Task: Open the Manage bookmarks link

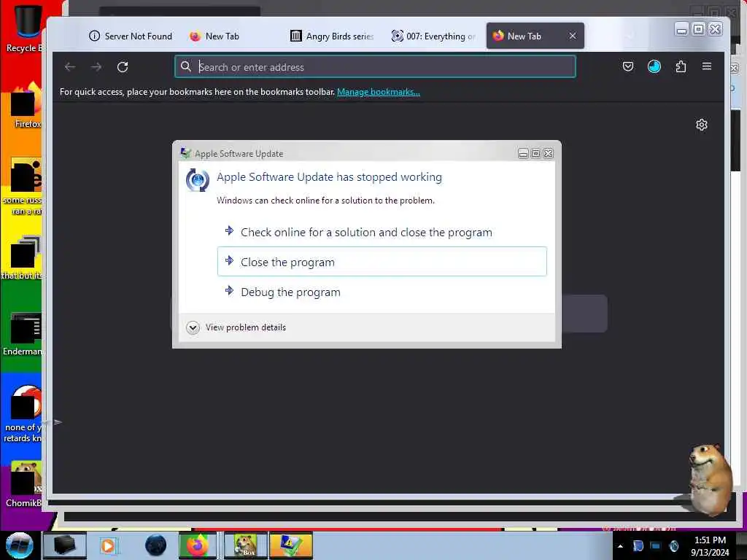Action: (379, 92)
